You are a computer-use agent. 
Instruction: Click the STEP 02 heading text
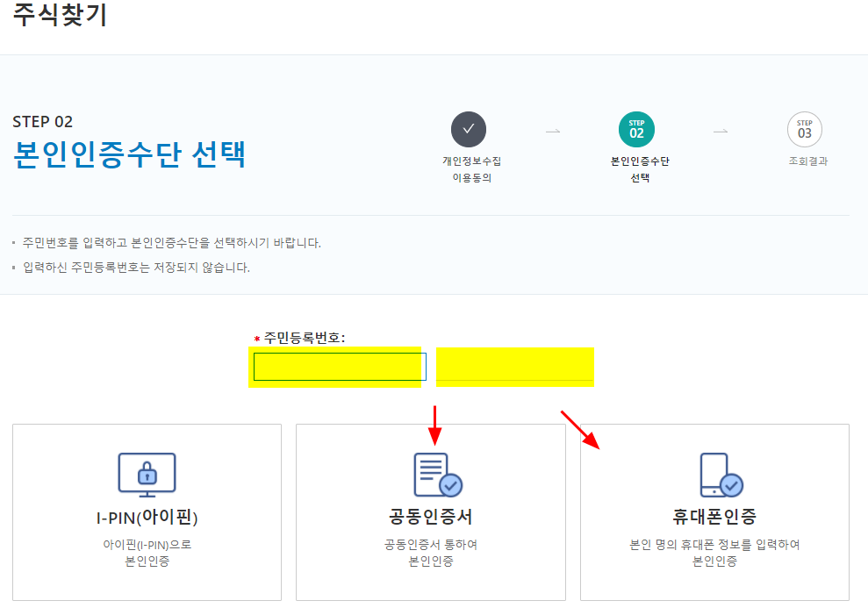[43, 122]
